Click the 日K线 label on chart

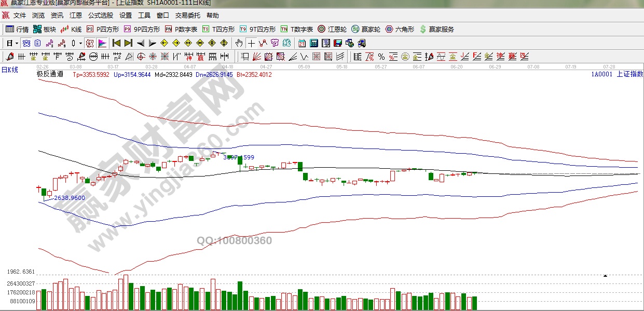coord(10,70)
